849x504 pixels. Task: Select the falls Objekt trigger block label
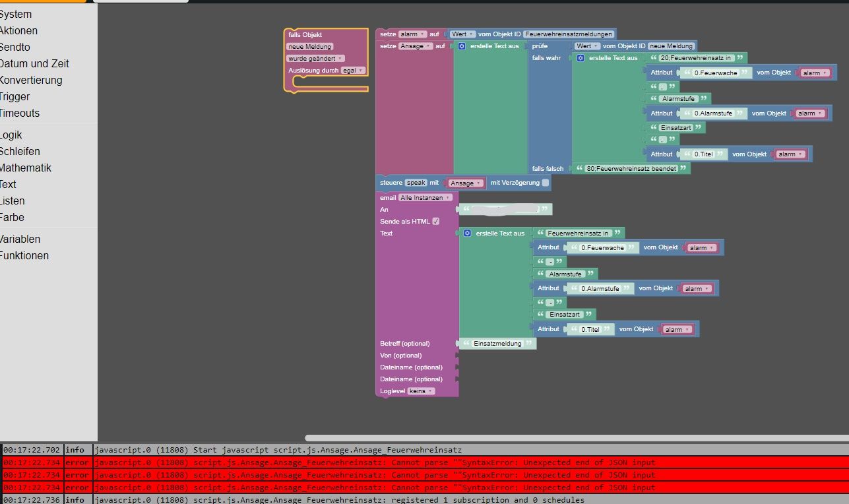point(305,35)
